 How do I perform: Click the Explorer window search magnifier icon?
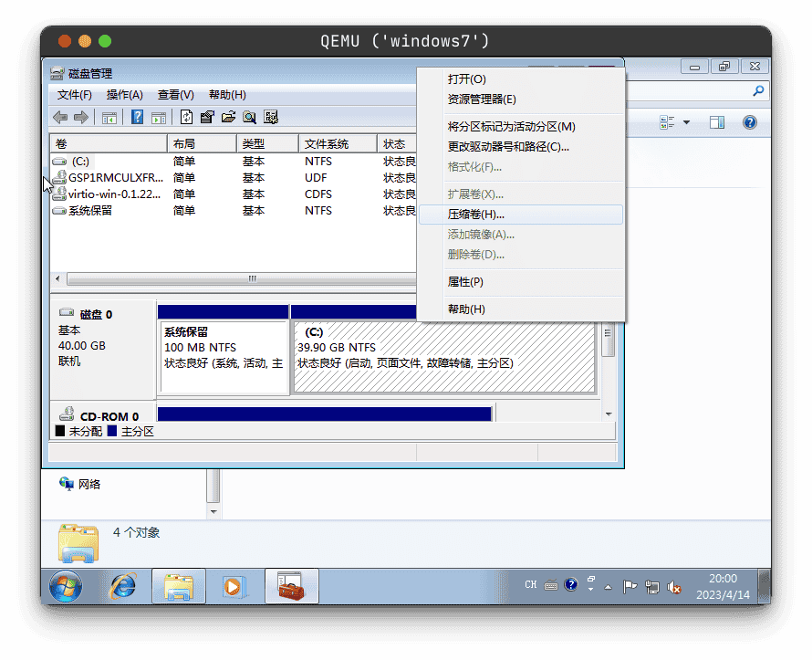[759, 91]
